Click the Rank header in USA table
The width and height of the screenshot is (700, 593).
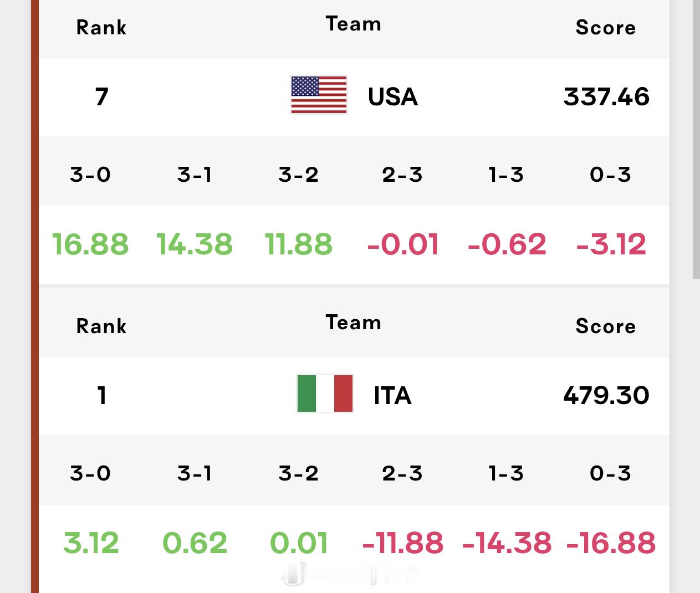101,28
